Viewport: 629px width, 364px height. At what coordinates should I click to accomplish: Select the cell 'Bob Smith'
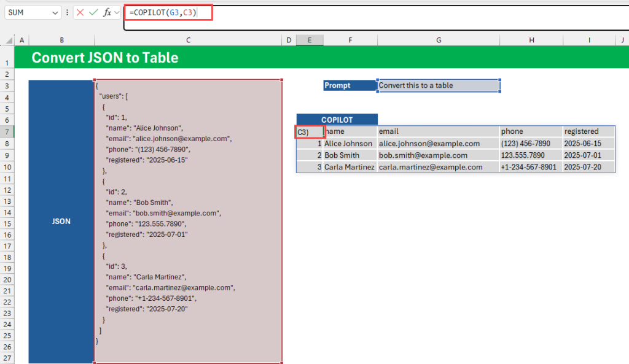pyautogui.click(x=350, y=155)
